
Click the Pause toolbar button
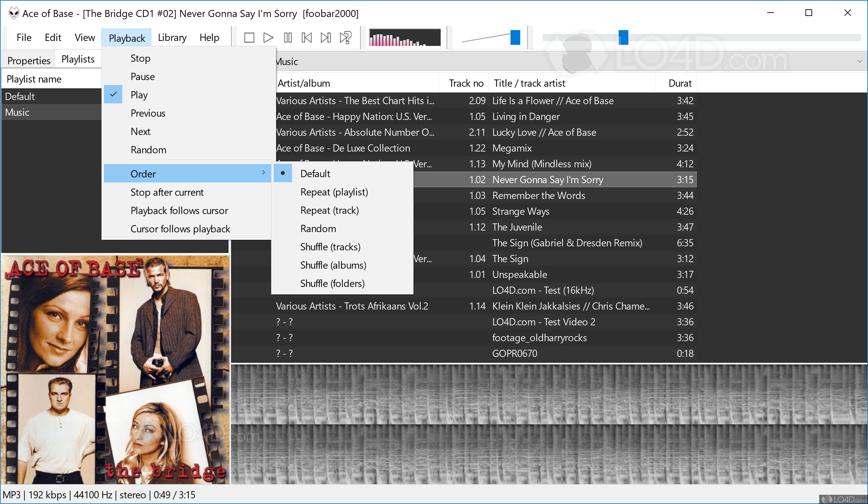[287, 37]
